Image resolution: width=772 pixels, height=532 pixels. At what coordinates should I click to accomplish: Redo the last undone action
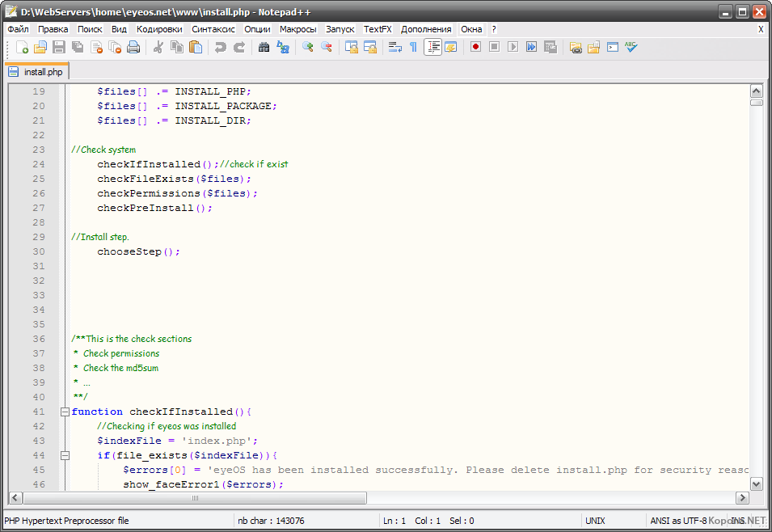[238, 47]
